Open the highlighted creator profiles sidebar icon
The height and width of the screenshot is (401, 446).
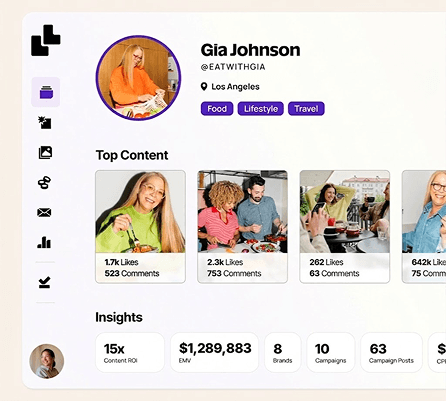point(46,92)
